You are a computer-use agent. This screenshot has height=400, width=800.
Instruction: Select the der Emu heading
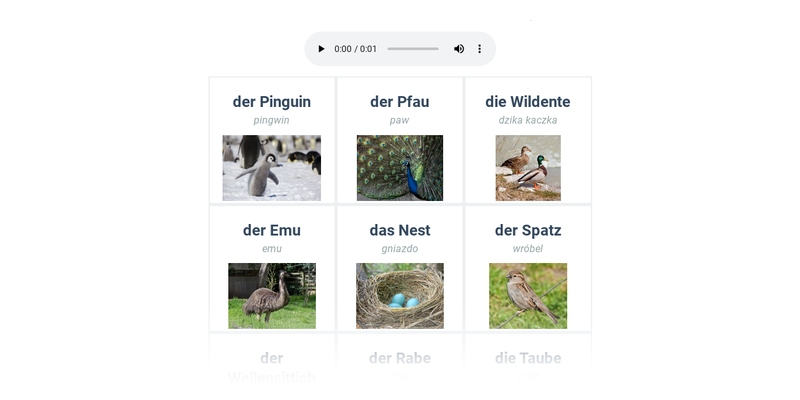[x=272, y=230]
